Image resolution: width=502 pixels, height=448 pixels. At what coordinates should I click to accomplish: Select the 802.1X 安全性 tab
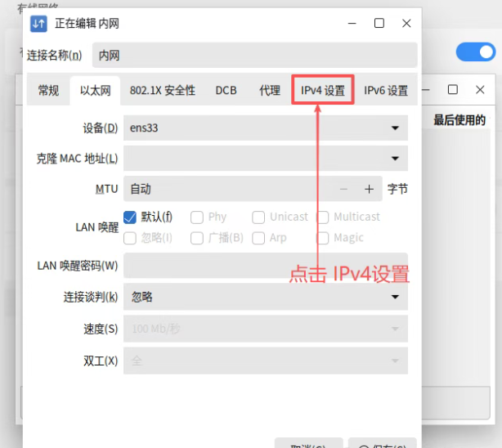coord(163,91)
